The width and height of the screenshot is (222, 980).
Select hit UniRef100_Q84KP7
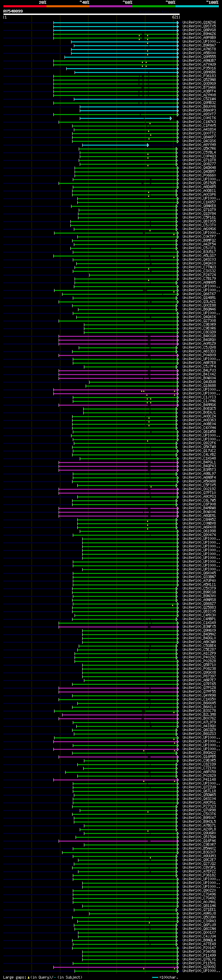(199, 137)
